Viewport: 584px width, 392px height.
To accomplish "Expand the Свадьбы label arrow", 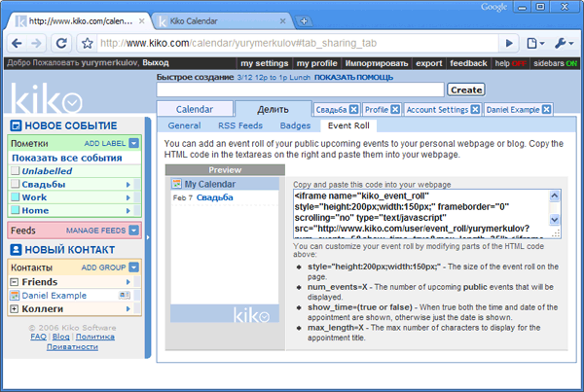I will (128, 184).
